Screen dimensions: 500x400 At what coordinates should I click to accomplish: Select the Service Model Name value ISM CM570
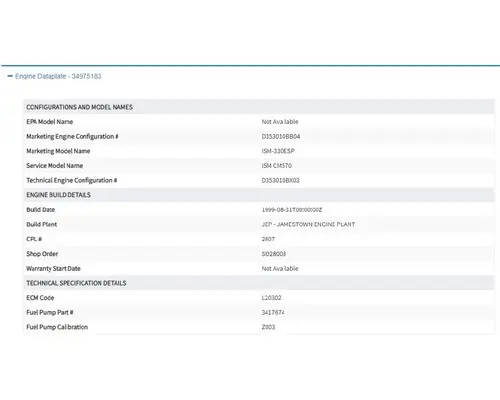[277, 166]
